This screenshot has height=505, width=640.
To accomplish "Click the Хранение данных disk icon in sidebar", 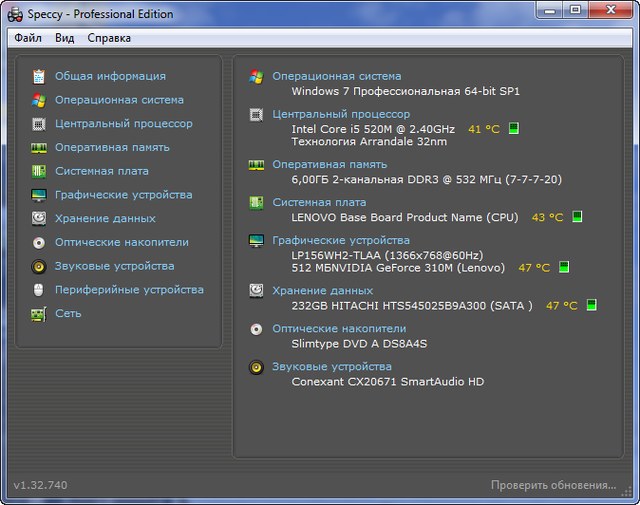I will click(x=39, y=219).
